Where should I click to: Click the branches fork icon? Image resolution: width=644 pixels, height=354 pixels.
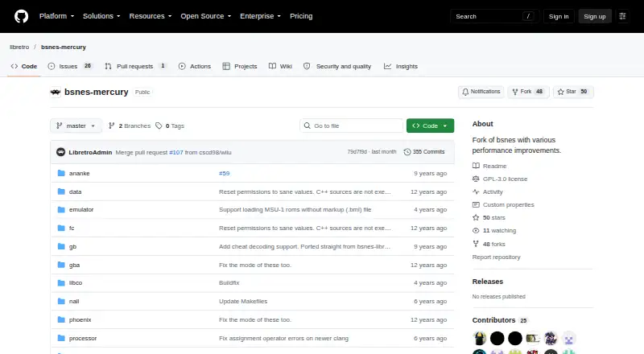click(111, 126)
